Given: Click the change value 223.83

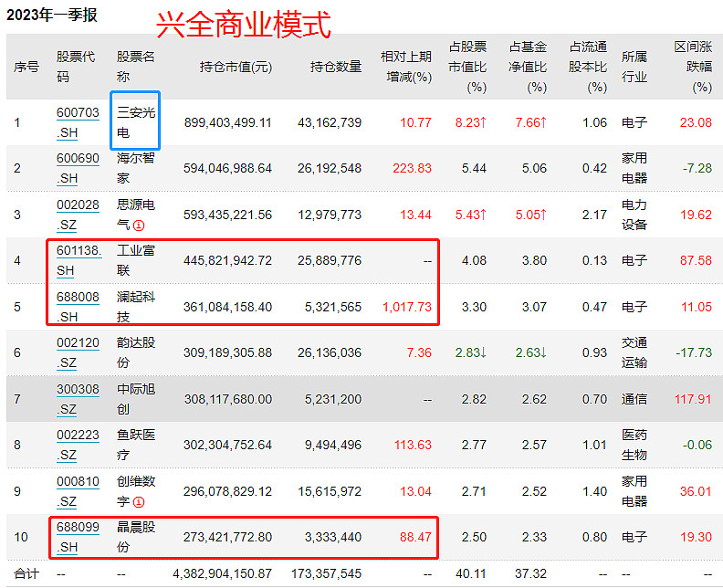Looking at the screenshot, I should [413, 168].
